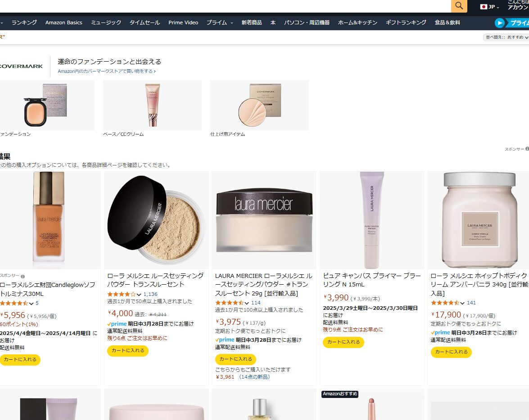
Task: Click the 仕上げ用アイテム powder thumbnail
Action: (259, 105)
